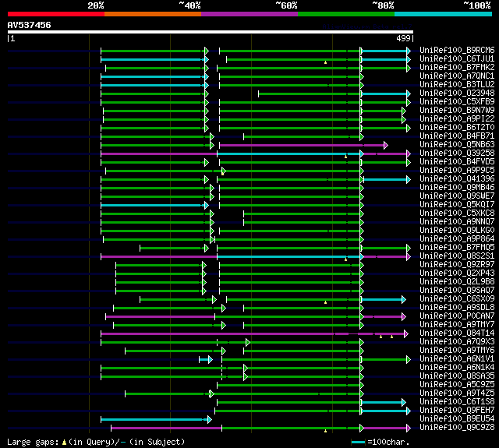
Task: Select the UniRef100_Q2L9B8 hit
Action: [x=457, y=282]
